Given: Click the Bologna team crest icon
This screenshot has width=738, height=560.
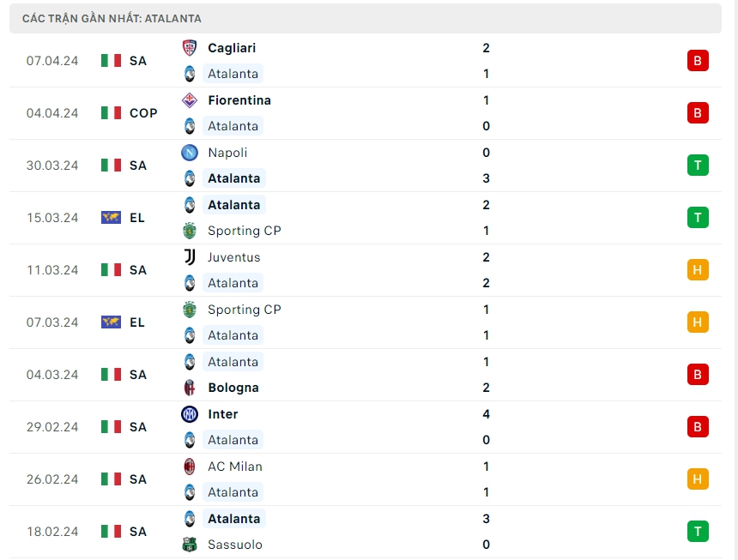Looking at the screenshot, I should coord(190,388).
